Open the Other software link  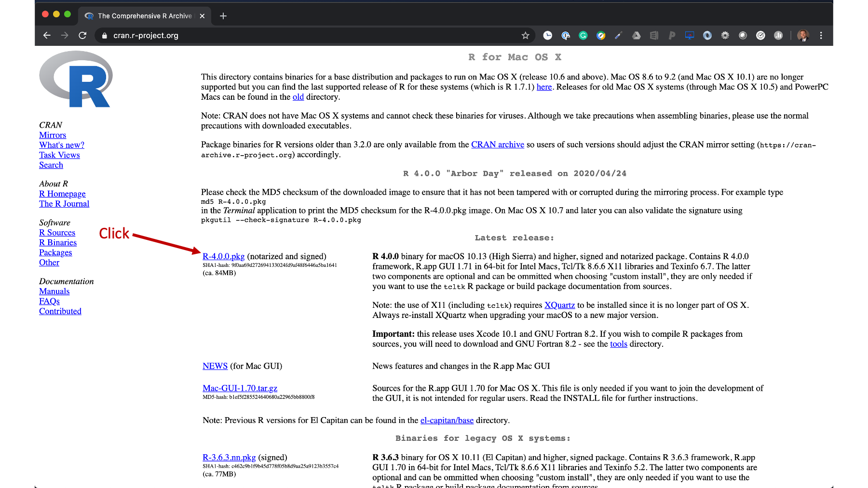tap(49, 263)
